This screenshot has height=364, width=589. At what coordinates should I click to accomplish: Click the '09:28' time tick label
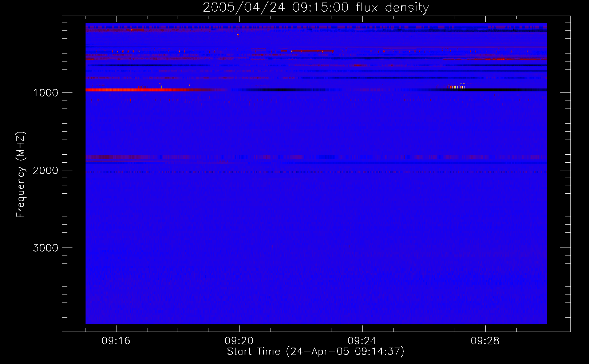tap(485, 341)
